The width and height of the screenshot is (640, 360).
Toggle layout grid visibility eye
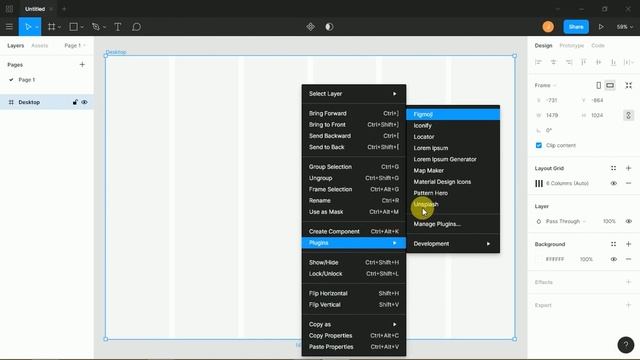[x=613, y=183]
